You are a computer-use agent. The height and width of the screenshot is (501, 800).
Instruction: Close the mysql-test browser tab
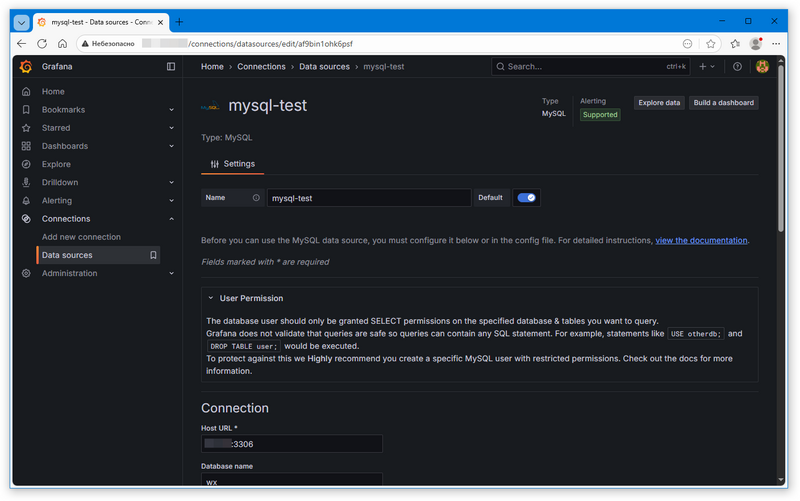pyautogui.click(x=160, y=22)
